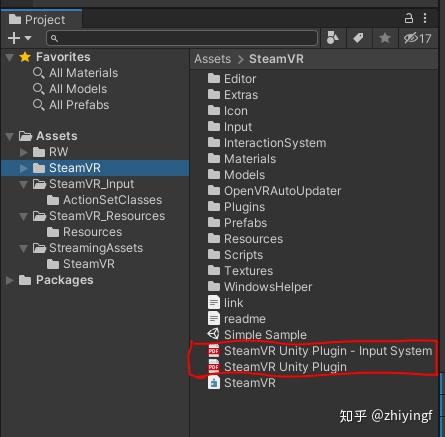Select All Materials in Favorites
The image size is (445, 437).
coord(75,73)
